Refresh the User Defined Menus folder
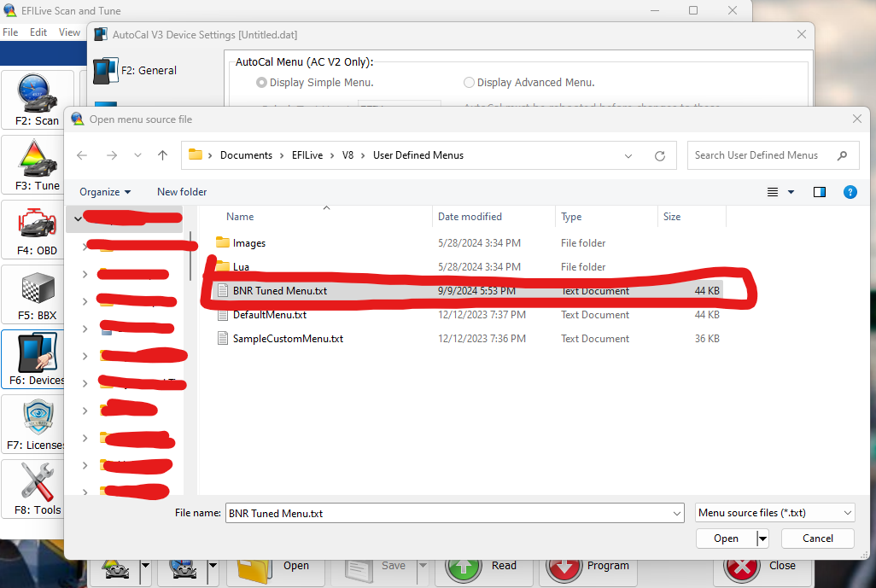876x588 pixels. click(x=660, y=156)
